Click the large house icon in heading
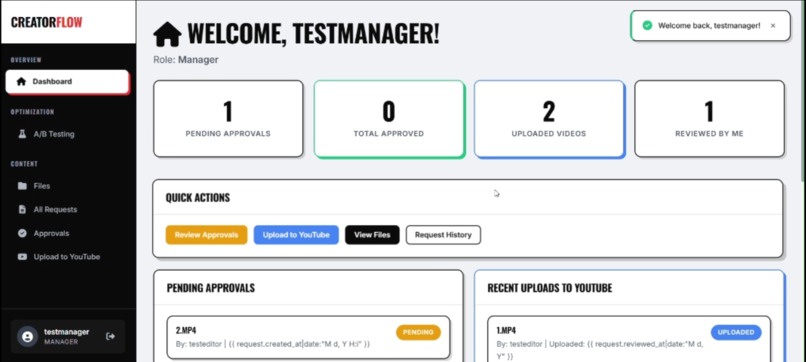Viewport: 806px width, 362px height. [x=167, y=35]
